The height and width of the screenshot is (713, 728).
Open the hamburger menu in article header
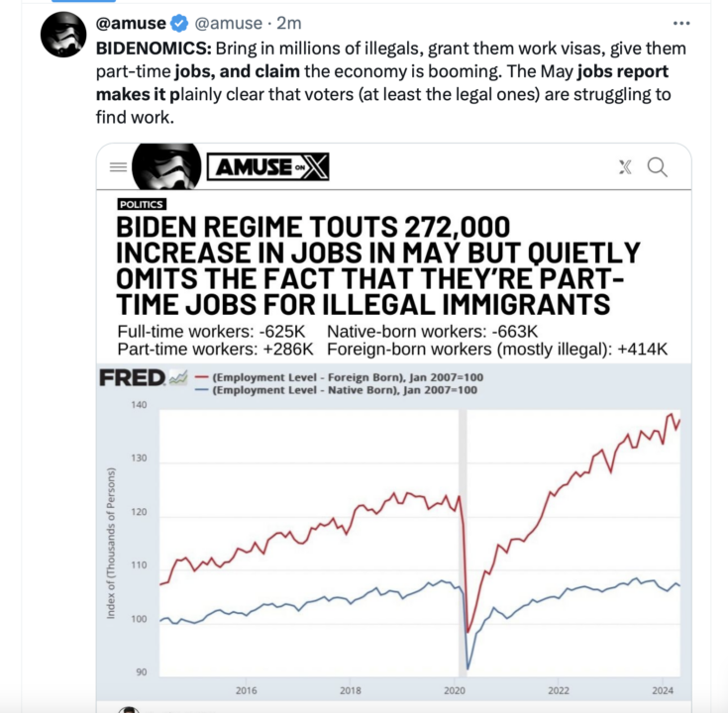(x=119, y=169)
